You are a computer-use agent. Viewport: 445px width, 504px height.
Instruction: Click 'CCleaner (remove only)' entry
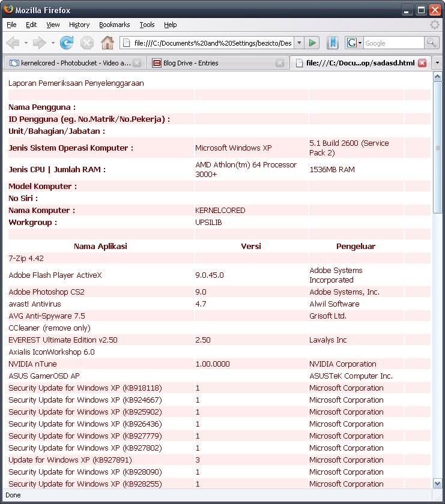[x=49, y=328]
